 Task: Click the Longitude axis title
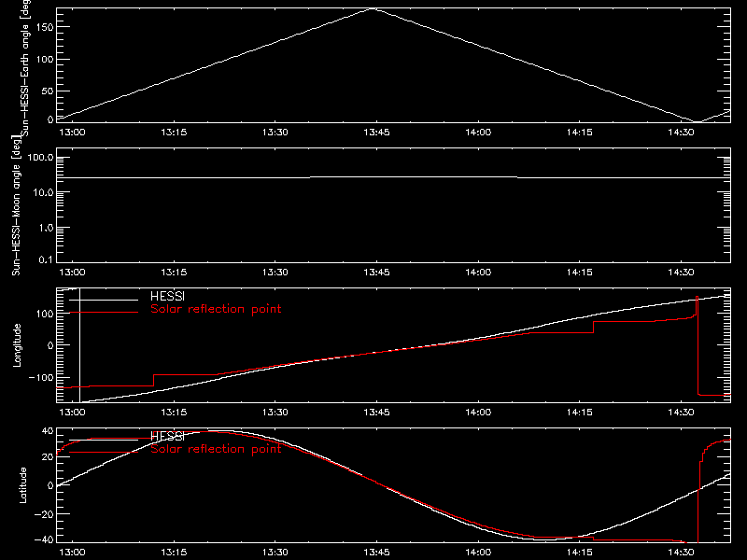click(x=17, y=345)
